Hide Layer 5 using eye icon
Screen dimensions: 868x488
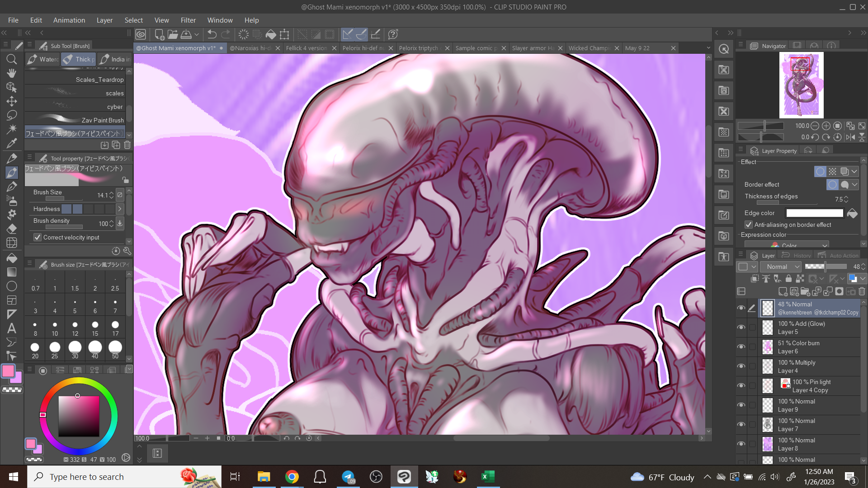tap(741, 327)
